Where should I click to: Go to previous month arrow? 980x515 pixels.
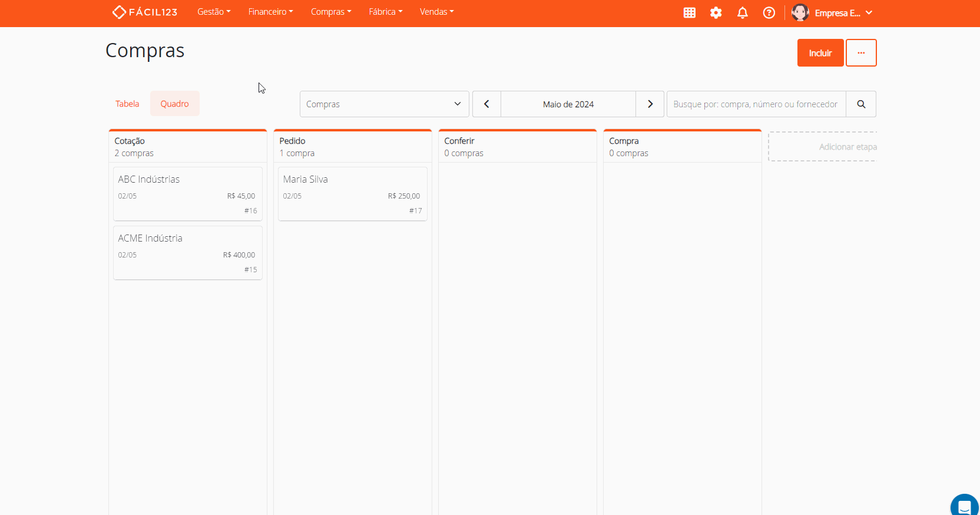coord(486,104)
